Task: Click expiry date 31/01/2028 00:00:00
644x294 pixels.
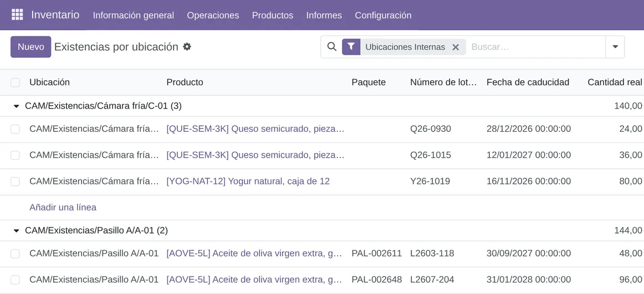Action: (529, 280)
